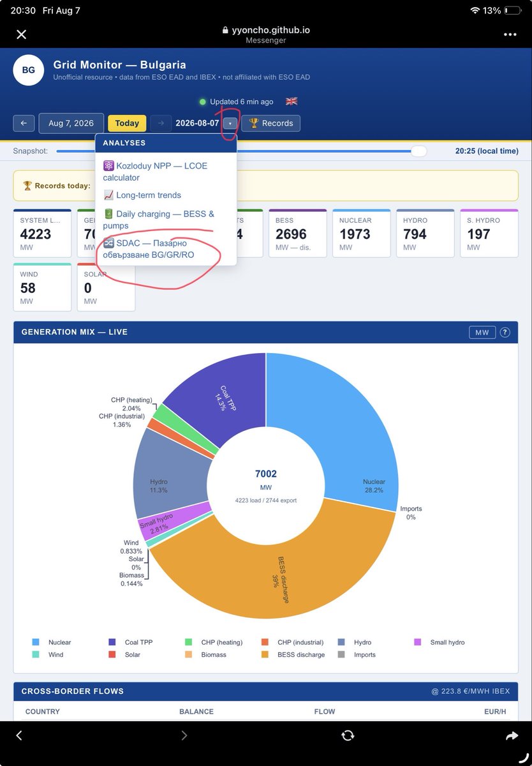Collapse the analyses dropdown arrow beside 2026-08-07
Viewport: 532px width, 766px height.
[x=230, y=123]
